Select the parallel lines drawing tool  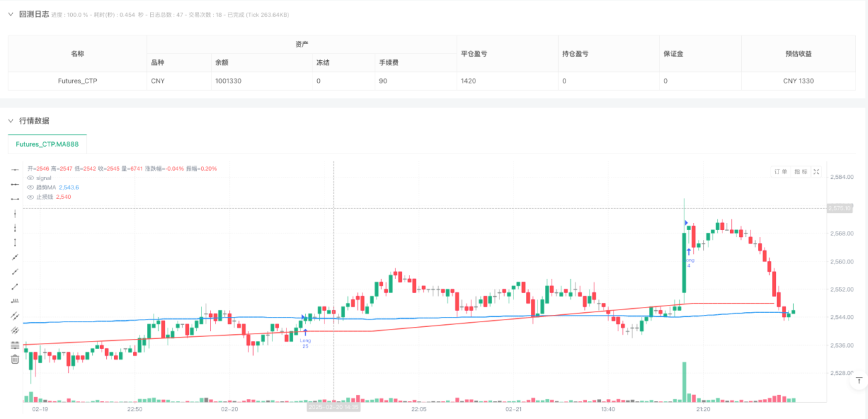click(x=15, y=316)
